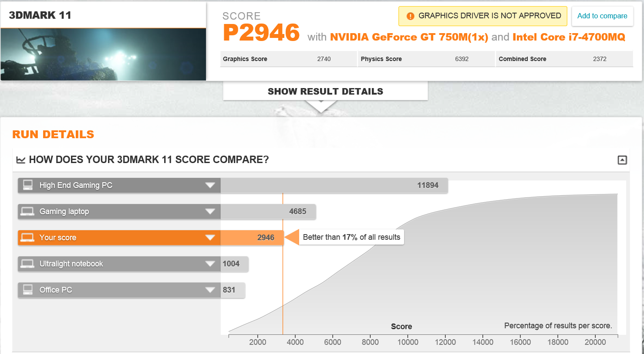Image resolution: width=644 pixels, height=354 pixels.
Task: Click the Gaming laptop score 4685
Action: coord(298,211)
